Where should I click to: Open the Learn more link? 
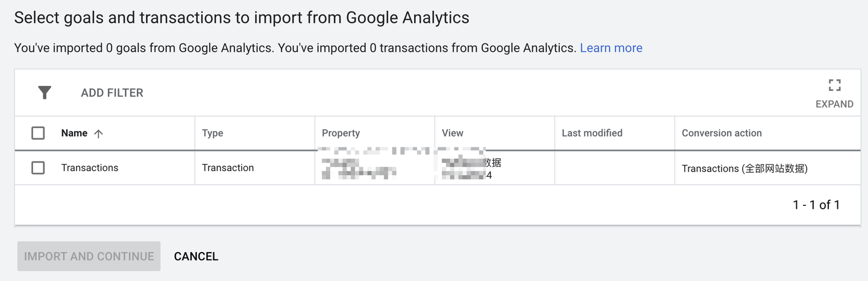coord(611,48)
